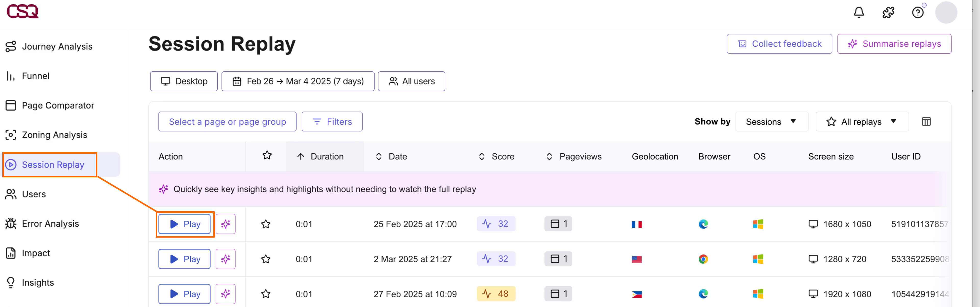Open the Show by Sessions dropdown

point(771,121)
